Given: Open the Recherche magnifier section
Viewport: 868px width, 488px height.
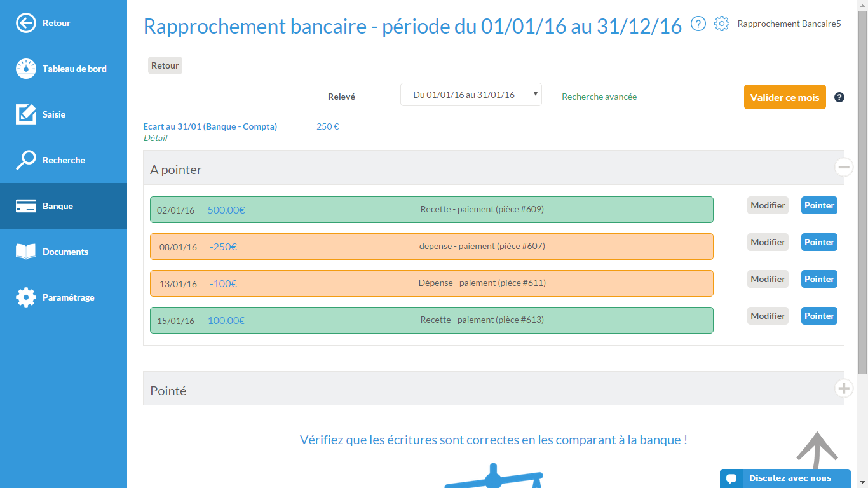Looking at the screenshot, I should (26, 160).
